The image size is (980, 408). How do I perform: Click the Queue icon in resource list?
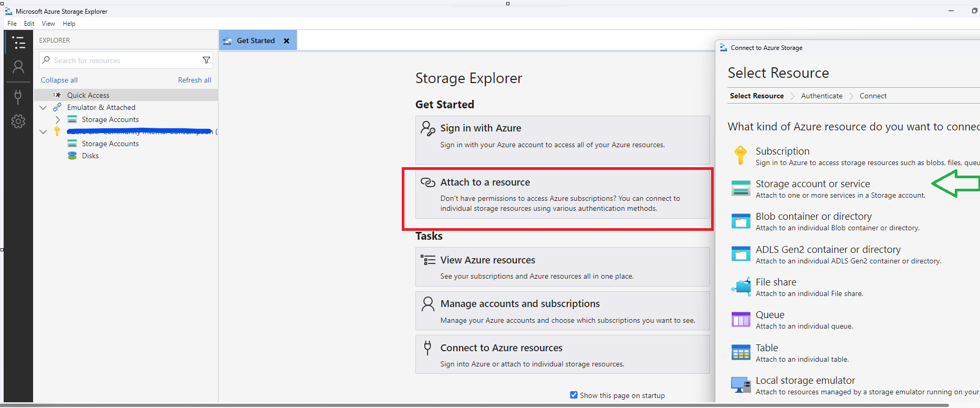[x=741, y=319]
